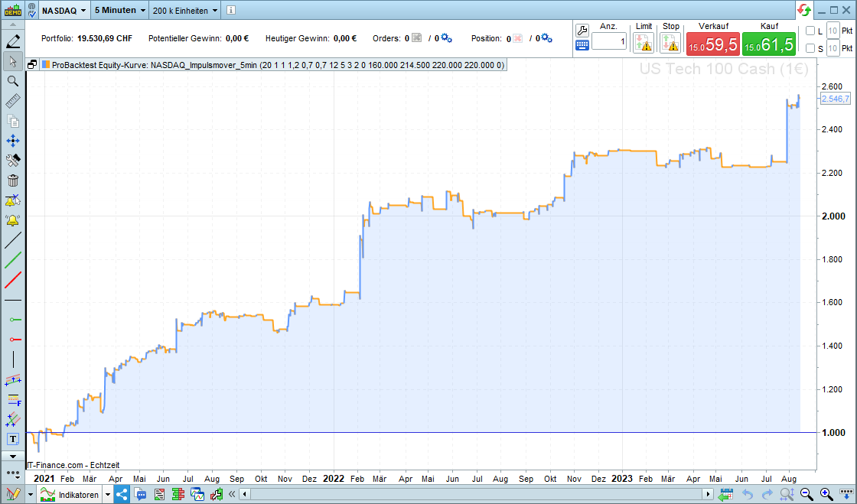The height and width of the screenshot is (504, 857).
Task: Open the three-dots toolbar options menu
Action: click(x=12, y=473)
